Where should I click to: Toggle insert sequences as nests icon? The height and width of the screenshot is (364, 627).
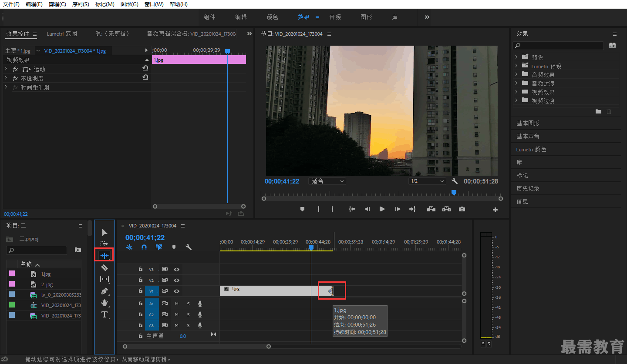(x=129, y=247)
